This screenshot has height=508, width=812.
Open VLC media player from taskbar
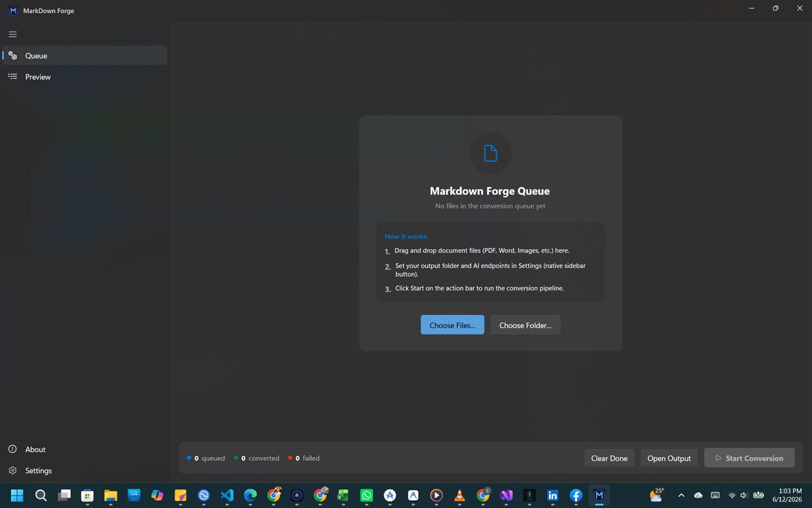pyautogui.click(x=460, y=495)
